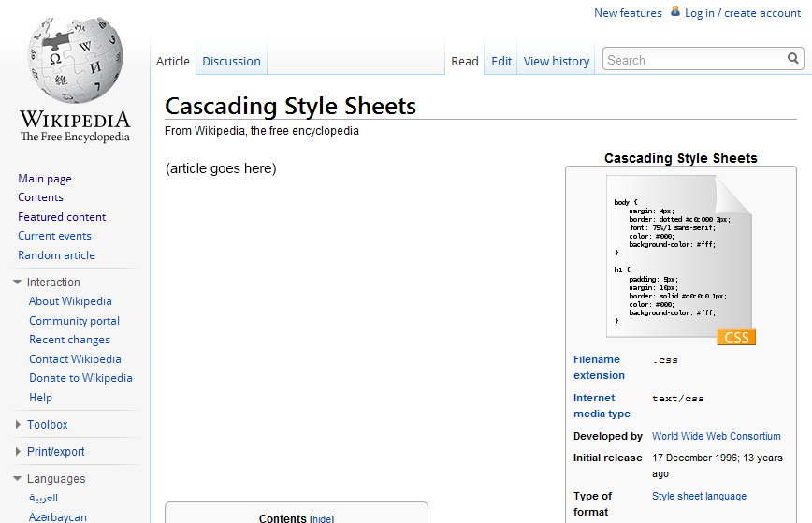Click the '(article goes here)' text
This screenshot has width=812, height=523.
(x=221, y=168)
